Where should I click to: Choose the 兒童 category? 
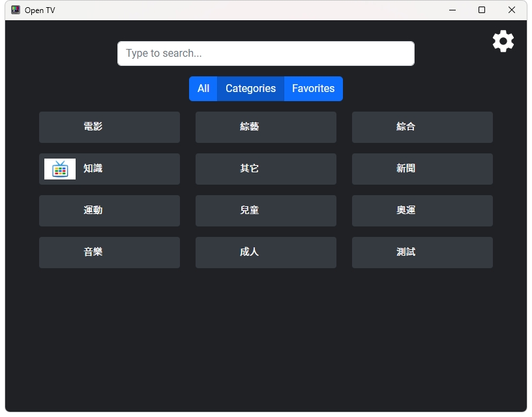pos(265,211)
